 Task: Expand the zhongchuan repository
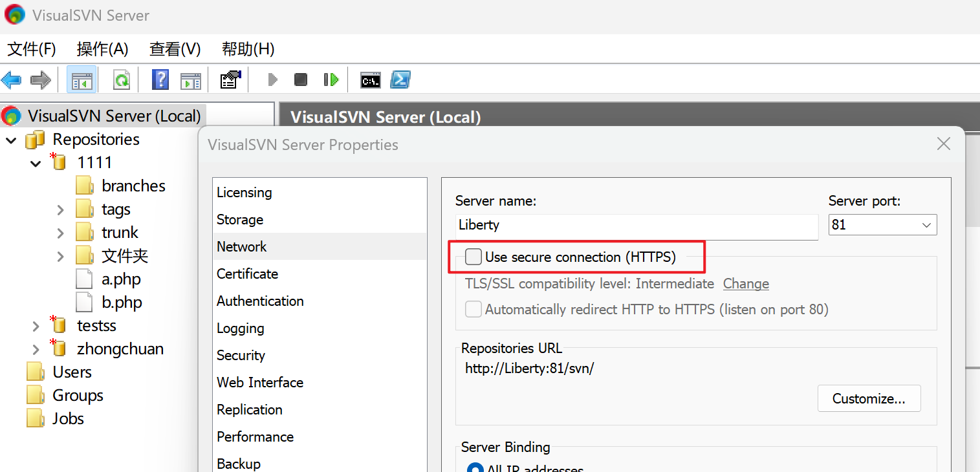click(x=36, y=349)
